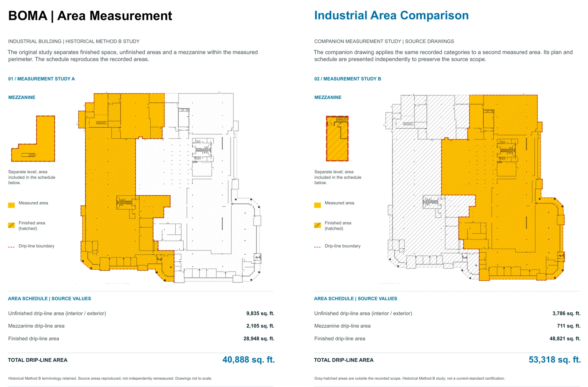Select 'INDUSTRIAL BUILDING | HISTORICAL METHOD B STUDY' subtitle
Screen dimensions: 588x387
click(74, 42)
